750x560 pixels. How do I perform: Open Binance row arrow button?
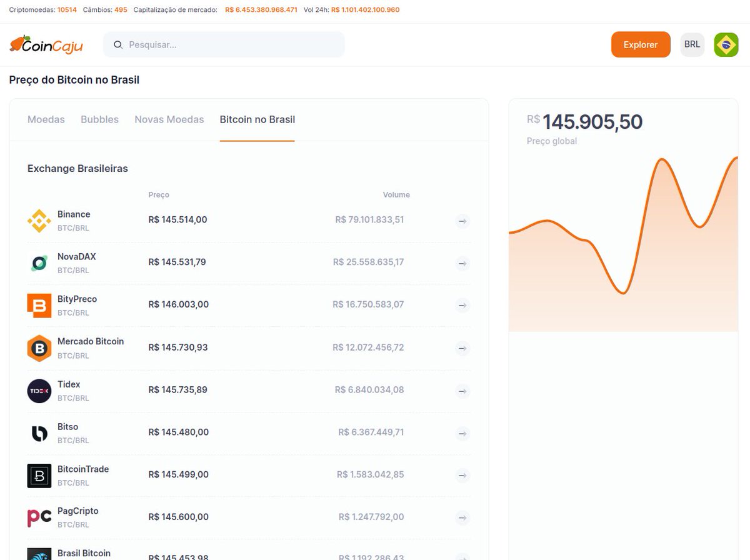[462, 221]
